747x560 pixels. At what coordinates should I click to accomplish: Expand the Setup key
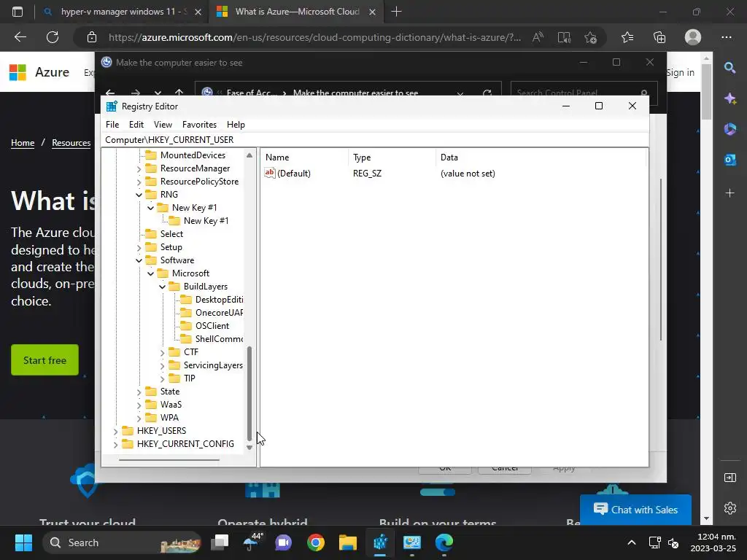click(139, 248)
